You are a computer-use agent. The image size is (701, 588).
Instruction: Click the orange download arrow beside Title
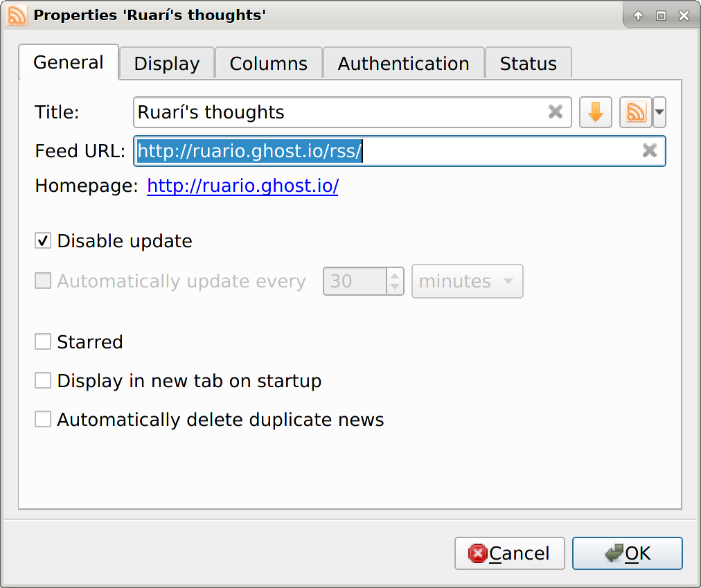(595, 112)
